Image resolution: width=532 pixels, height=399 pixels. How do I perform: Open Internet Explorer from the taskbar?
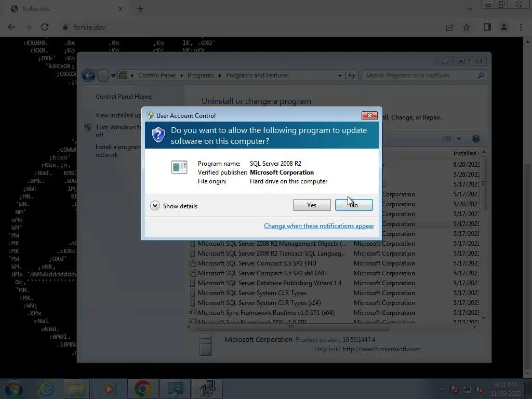pos(46,389)
